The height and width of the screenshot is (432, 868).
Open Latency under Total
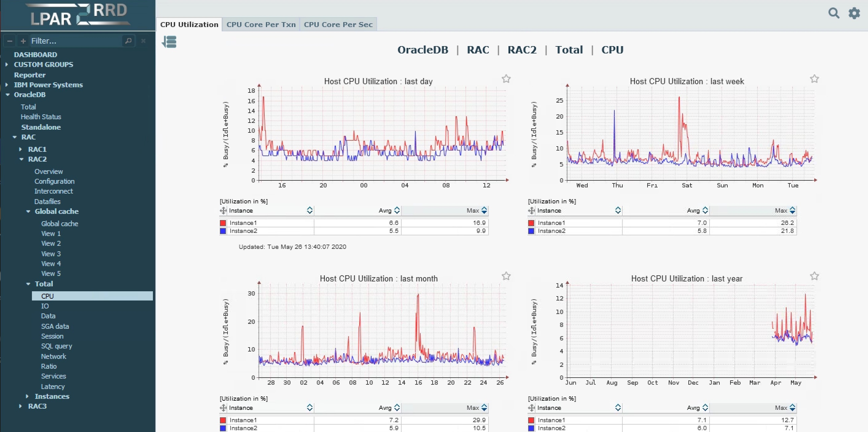(x=53, y=387)
